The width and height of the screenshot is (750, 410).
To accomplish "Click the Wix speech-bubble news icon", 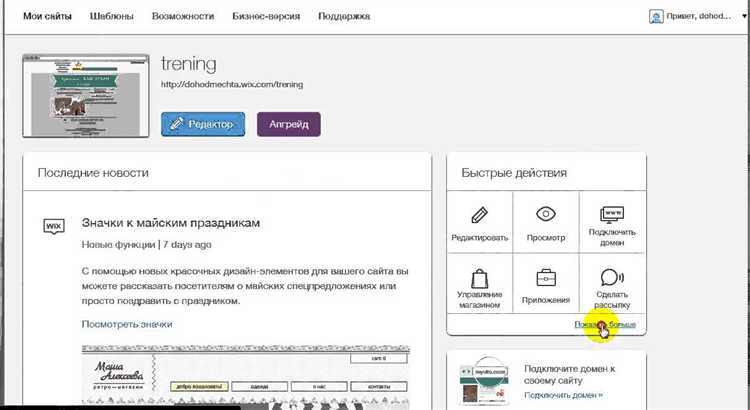I will click(54, 226).
